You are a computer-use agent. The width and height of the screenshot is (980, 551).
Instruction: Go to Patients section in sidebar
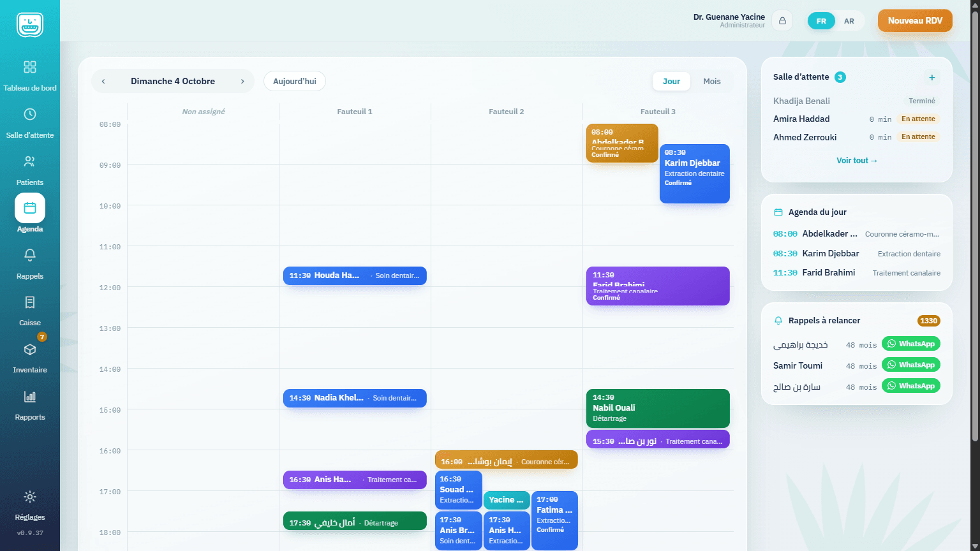pos(30,170)
